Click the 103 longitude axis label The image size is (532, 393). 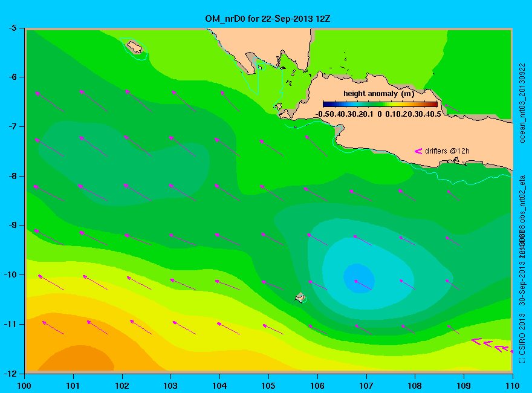coord(170,386)
